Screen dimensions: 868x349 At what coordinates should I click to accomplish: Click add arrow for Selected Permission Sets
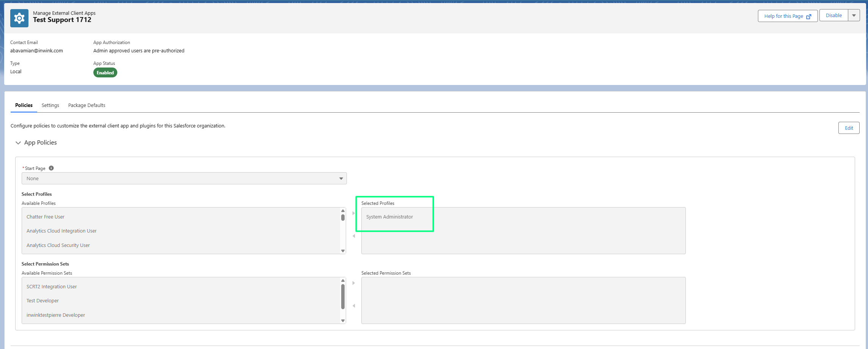(354, 283)
